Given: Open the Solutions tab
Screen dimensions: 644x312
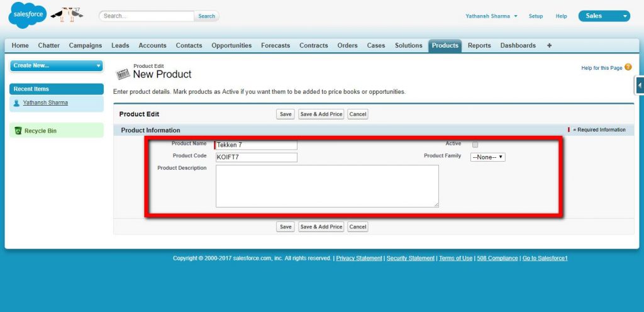Looking at the screenshot, I should click(409, 45).
